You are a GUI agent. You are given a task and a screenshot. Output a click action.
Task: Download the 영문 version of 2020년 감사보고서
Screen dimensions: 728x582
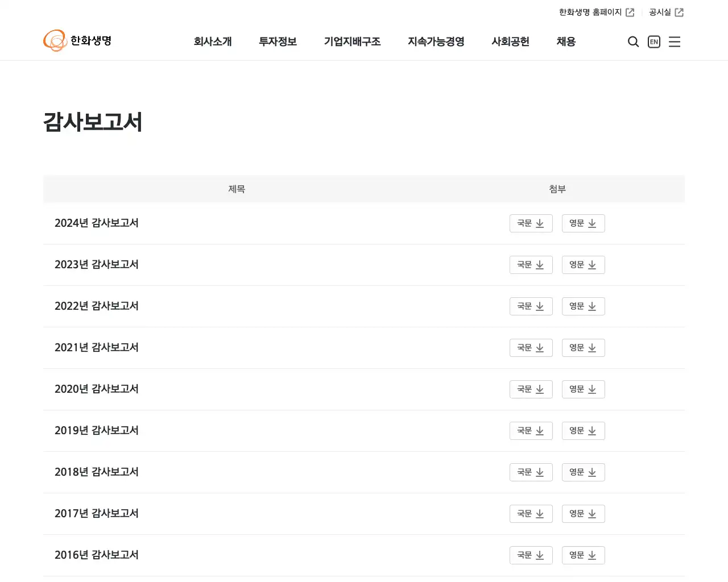tap(583, 389)
